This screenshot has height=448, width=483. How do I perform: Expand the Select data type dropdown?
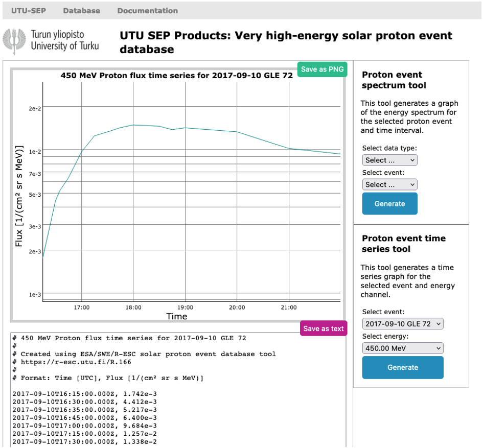click(x=389, y=160)
